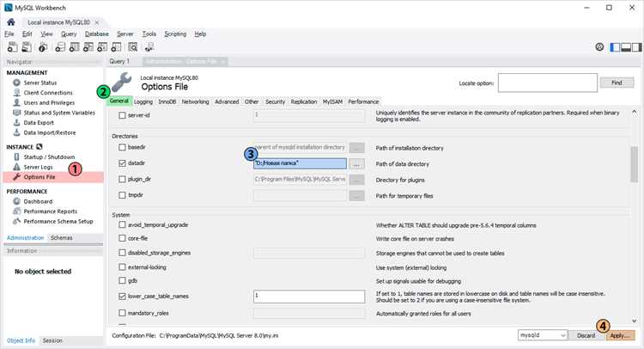The width and height of the screenshot is (644, 349).
Task: Open the Server menu
Action: [125, 34]
